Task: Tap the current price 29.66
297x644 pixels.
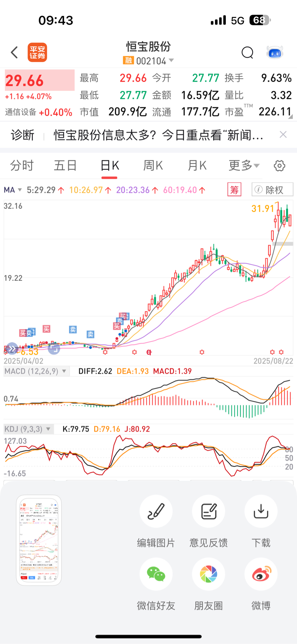Action: point(24,80)
